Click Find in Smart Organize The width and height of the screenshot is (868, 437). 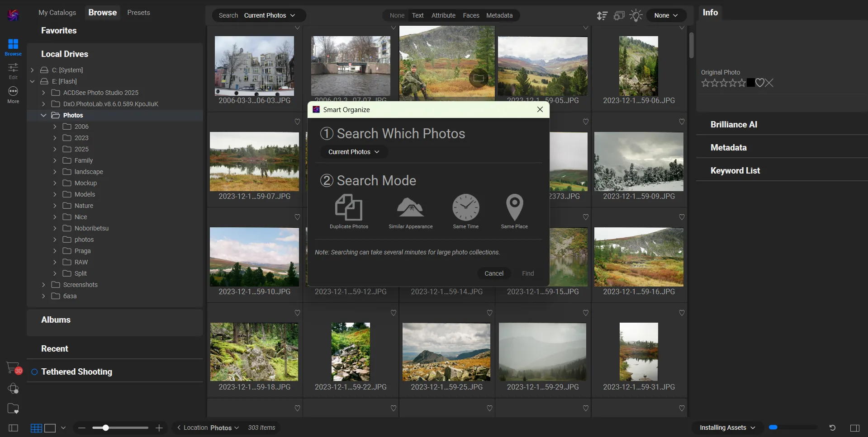(528, 273)
